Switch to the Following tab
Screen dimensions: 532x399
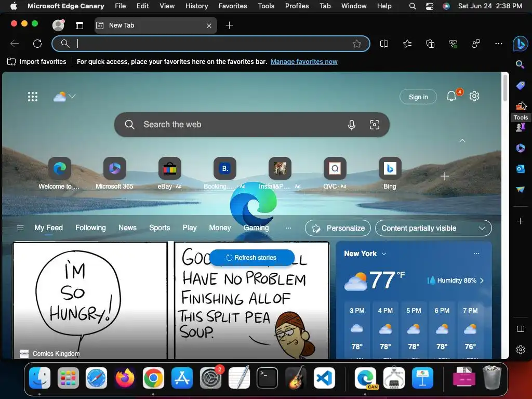tap(90, 228)
